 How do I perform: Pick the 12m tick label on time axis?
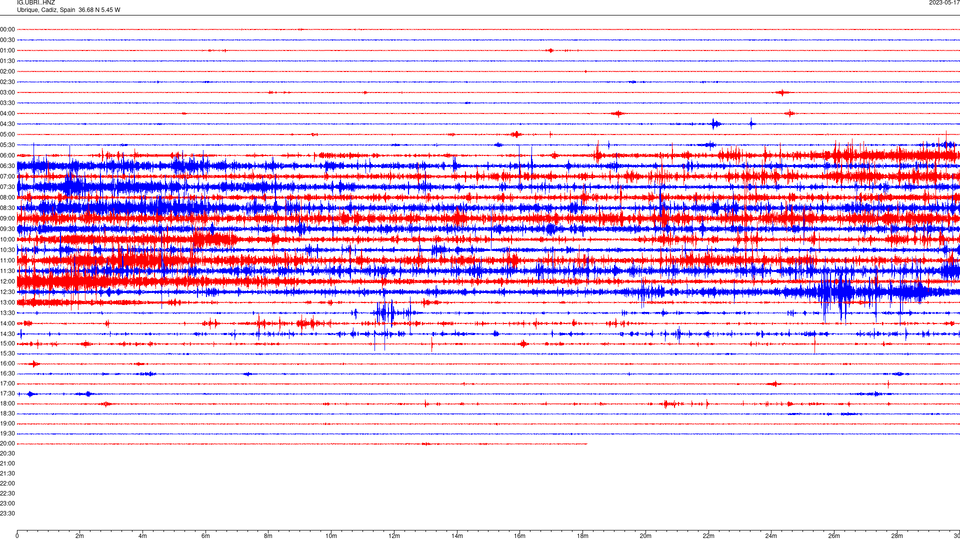pyautogui.click(x=394, y=536)
